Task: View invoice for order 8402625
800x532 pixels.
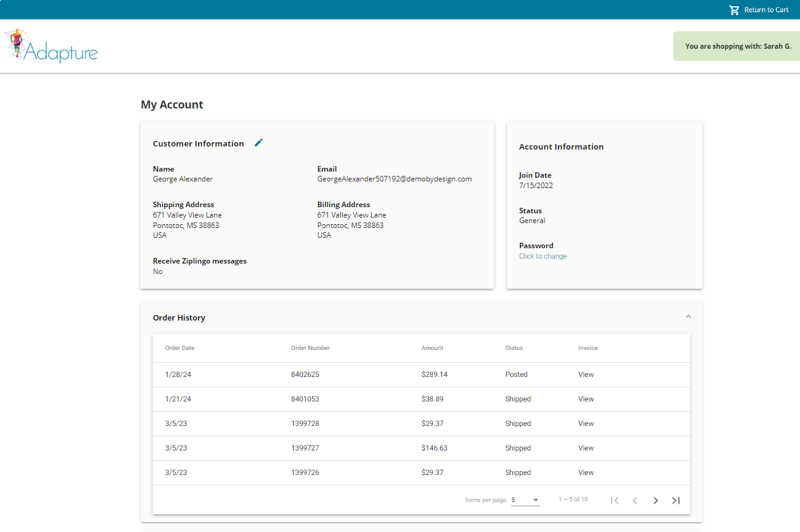Action: (585, 374)
